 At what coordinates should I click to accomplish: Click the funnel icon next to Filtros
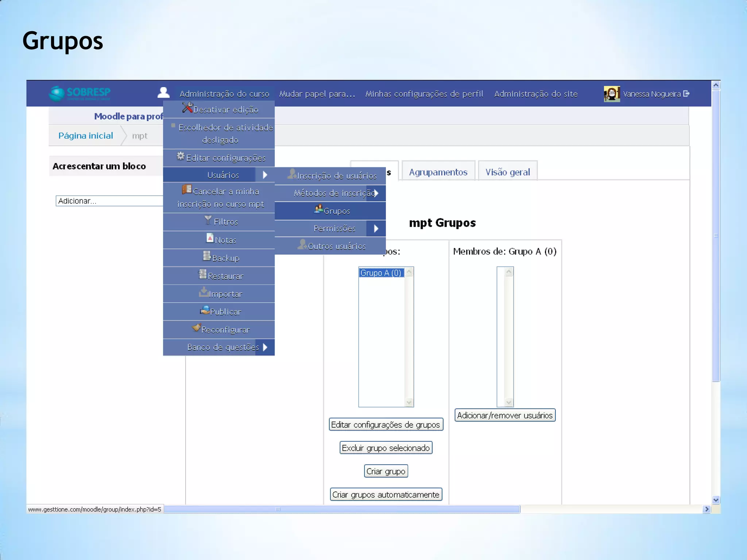[x=208, y=220]
